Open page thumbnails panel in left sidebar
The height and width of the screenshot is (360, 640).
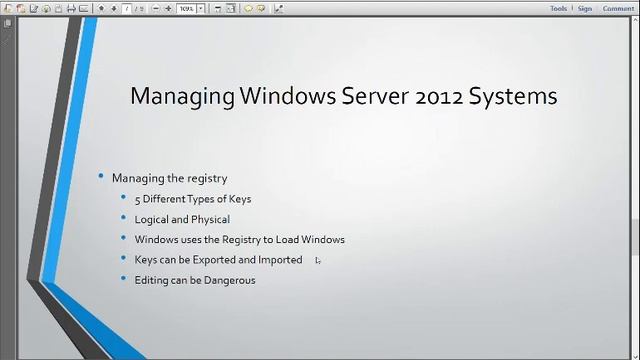pos(7,24)
